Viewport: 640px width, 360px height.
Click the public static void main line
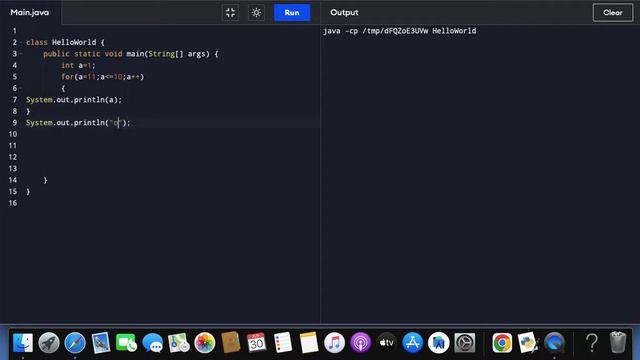131,54
